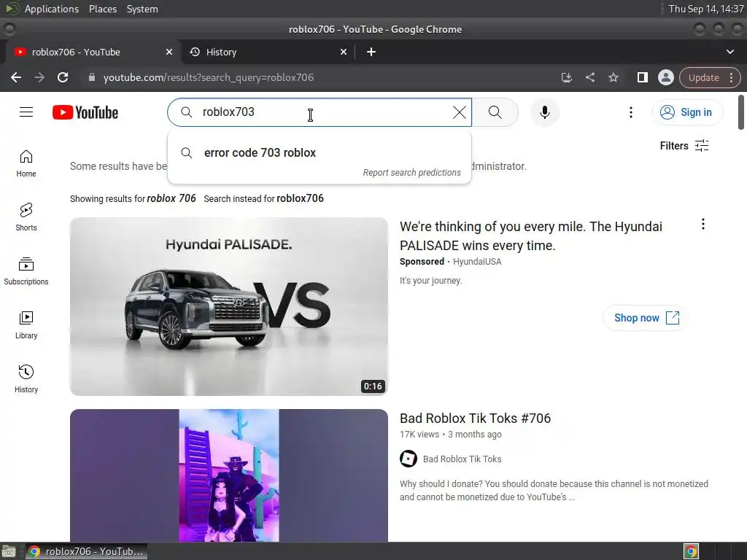Open the Chrome three-dot menu beside Update
This screenshot has width=747, height=560.
(732, 77)
